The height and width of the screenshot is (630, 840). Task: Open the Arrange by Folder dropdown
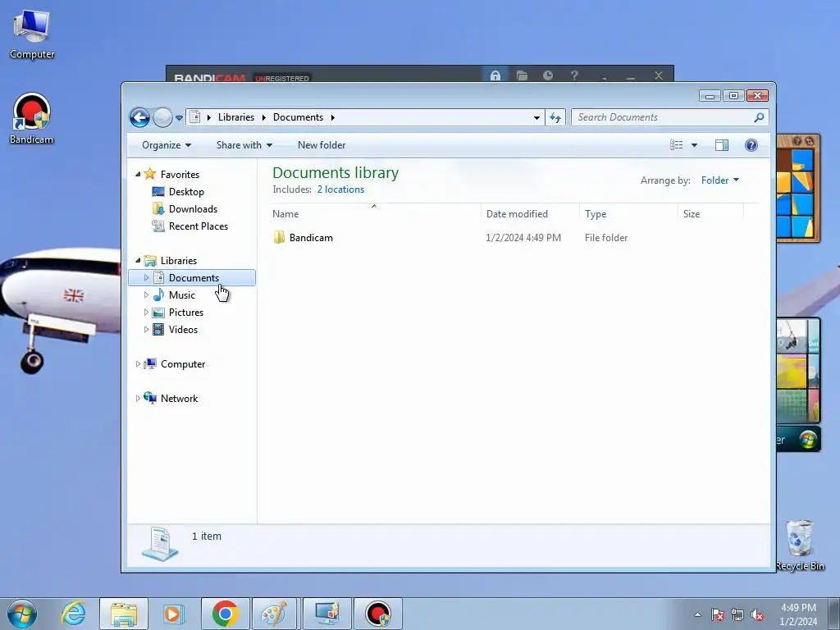[x=720, y=180]
